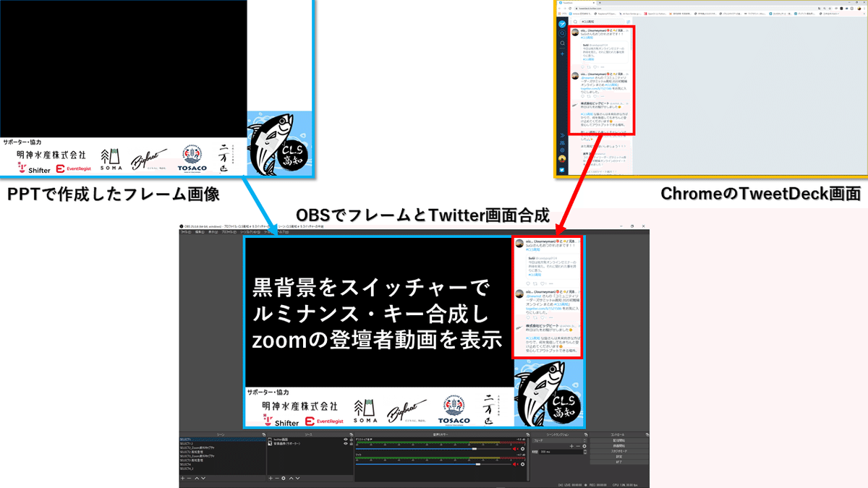Hide the 背景画像 source via eye icon
Viewport: 868px width, 488px height.
pos(346,444)
